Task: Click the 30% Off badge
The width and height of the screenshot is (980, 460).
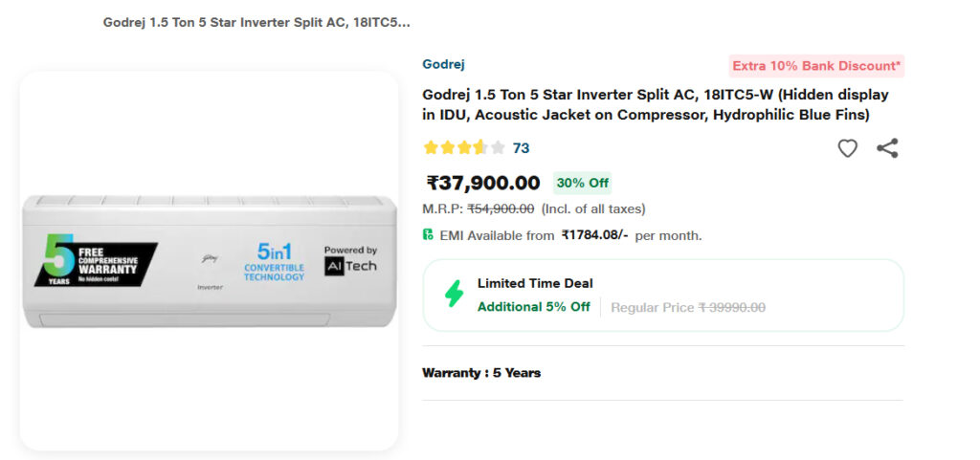Action: click(582, 183)
